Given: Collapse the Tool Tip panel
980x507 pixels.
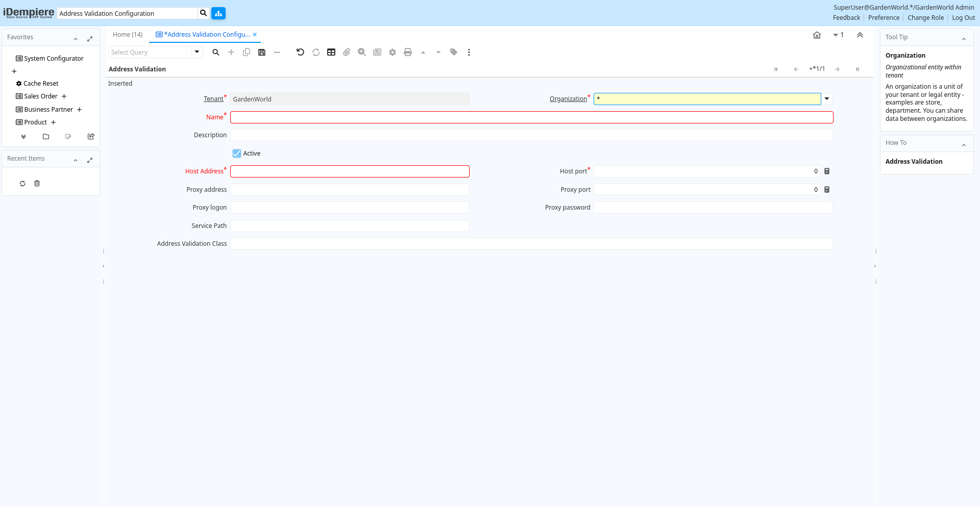Looking at the screenshot, I should pyautogui.click(x=964, y=38).
